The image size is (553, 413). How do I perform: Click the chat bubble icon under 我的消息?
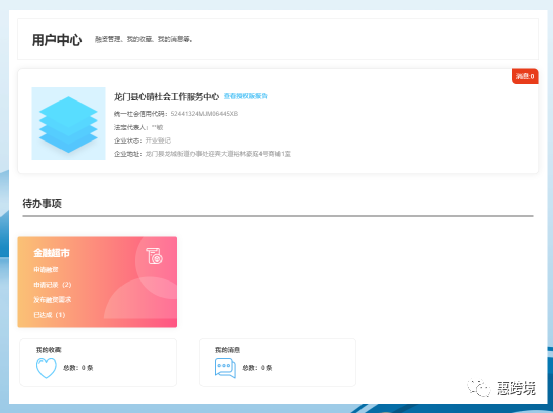point(225,368)
